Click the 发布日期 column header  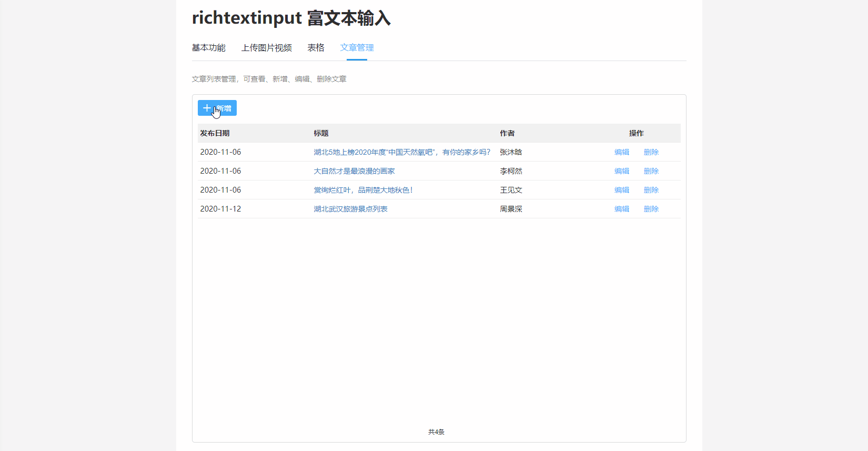point(215,133)
